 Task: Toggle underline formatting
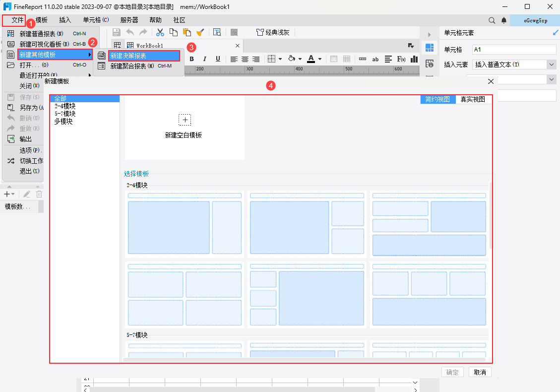218,59
